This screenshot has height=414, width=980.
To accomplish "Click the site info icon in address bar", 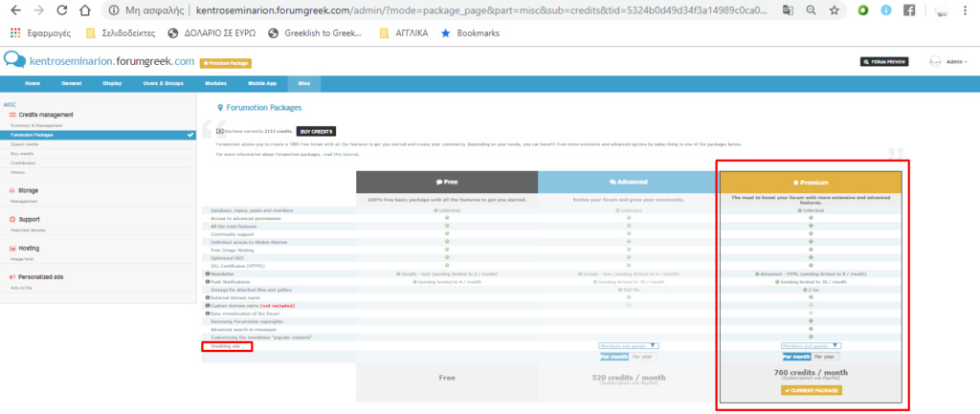I will point(113,11).
